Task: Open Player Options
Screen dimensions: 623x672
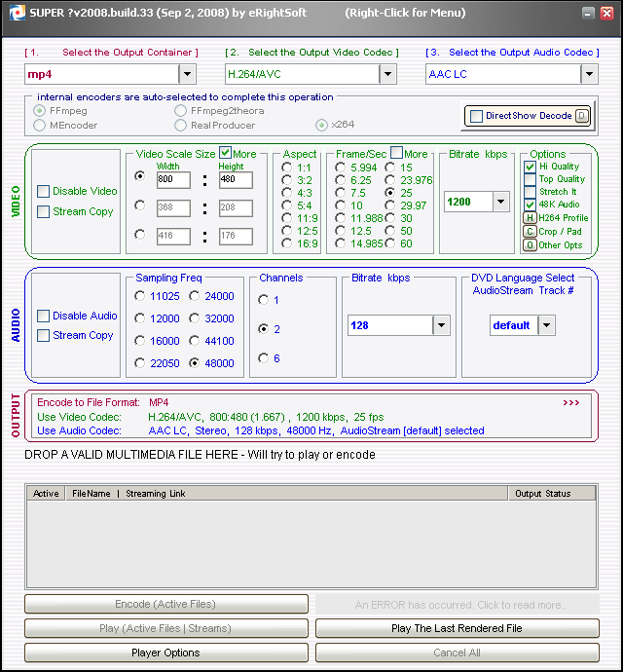Action: click(166, 653)
